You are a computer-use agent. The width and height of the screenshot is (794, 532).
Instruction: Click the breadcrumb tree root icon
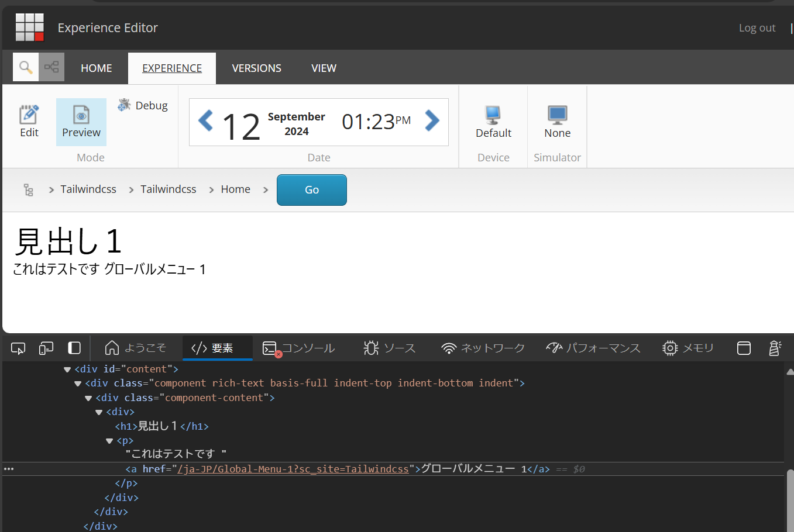pos(28,189)
